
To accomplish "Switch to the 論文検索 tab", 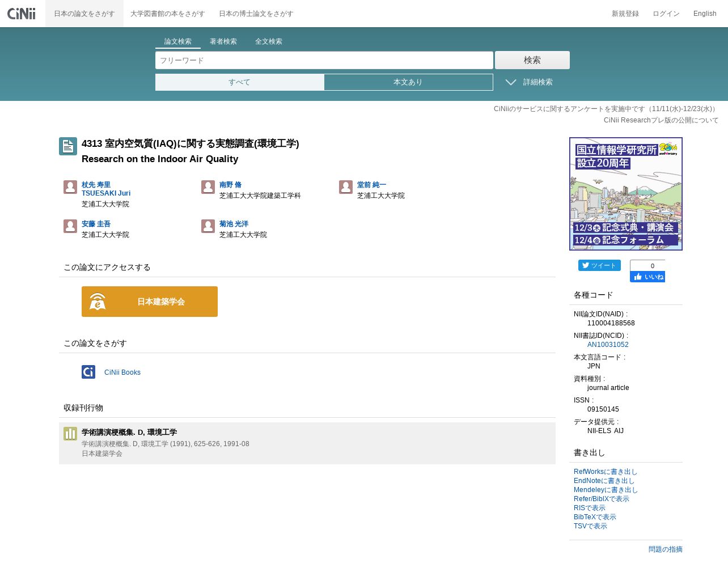I will point(178,41).
